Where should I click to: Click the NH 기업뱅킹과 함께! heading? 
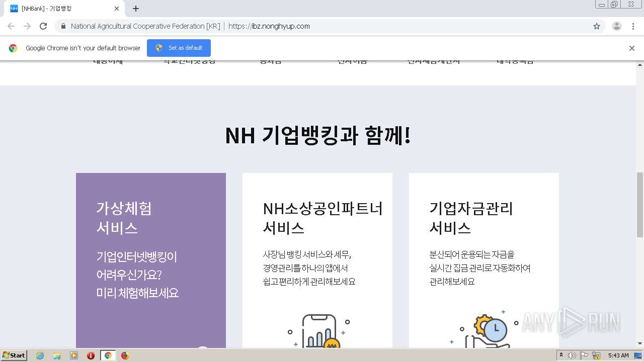(317, 136)
